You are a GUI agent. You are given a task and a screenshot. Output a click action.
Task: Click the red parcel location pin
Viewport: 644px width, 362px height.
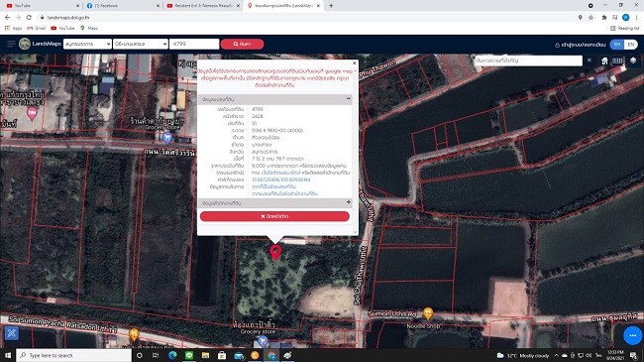275,252
